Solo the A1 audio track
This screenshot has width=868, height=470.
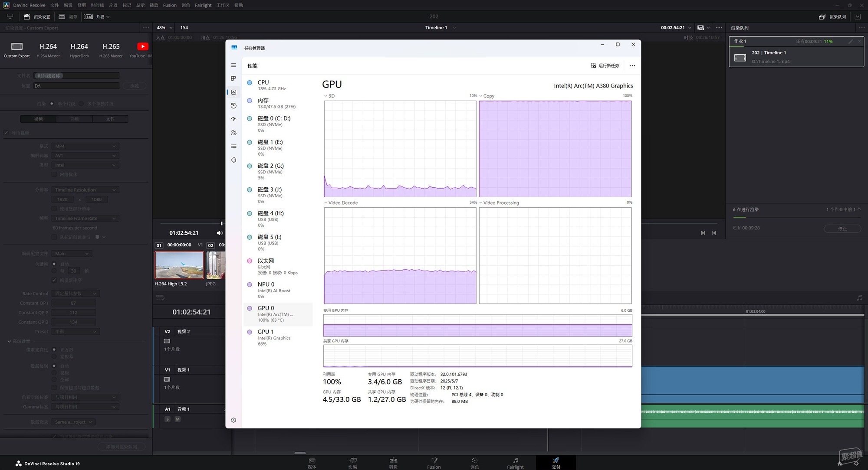(168, 419)
